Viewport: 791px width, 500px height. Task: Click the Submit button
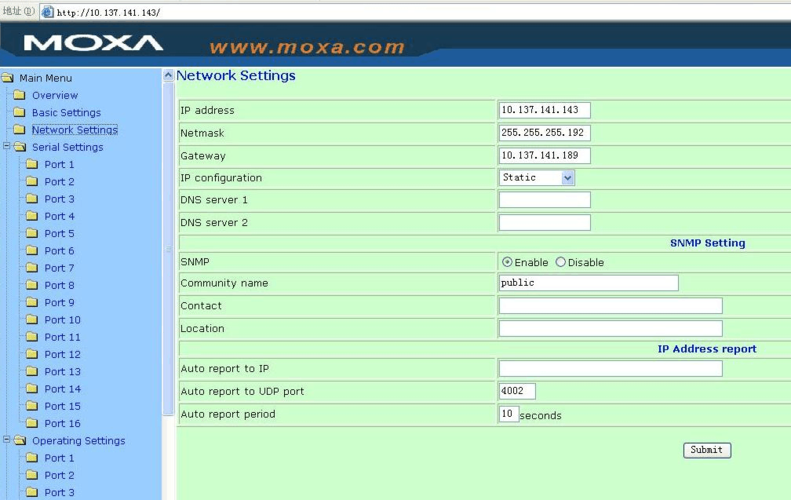[707, 450]
